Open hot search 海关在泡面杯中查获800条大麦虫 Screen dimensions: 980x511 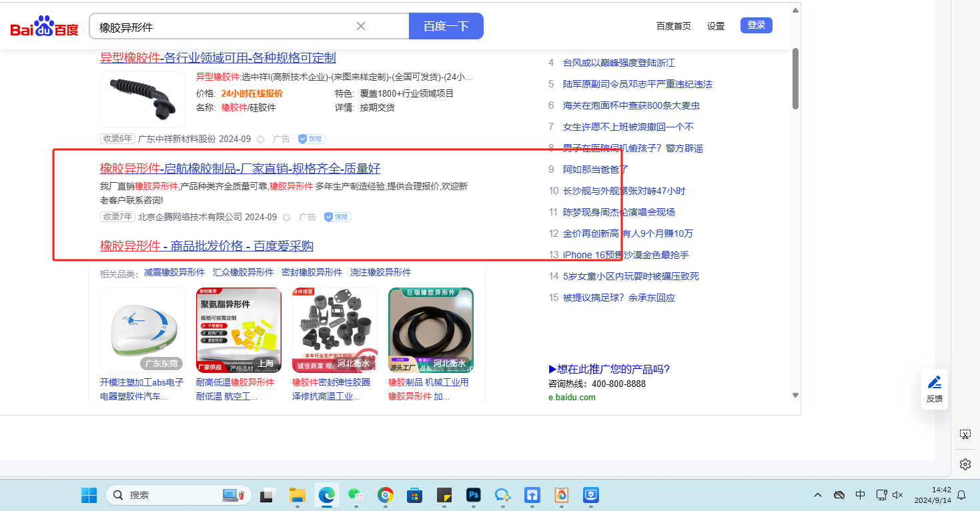(x=631, y=105)
